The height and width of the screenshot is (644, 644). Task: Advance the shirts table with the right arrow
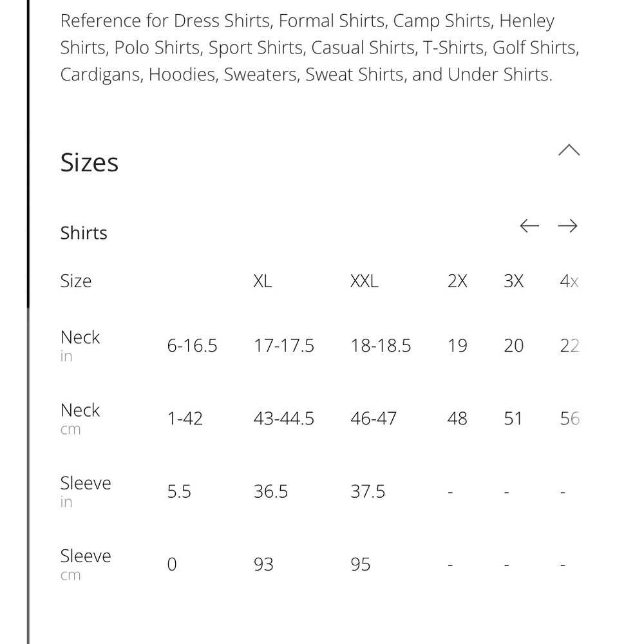pyautogui.click(x=567, y=226)
